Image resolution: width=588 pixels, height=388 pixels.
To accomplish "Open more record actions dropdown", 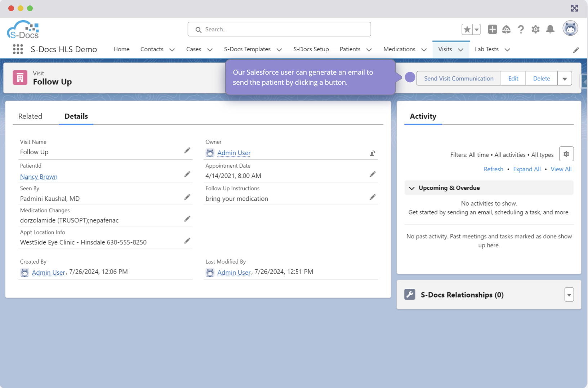I will click(565, 79).
